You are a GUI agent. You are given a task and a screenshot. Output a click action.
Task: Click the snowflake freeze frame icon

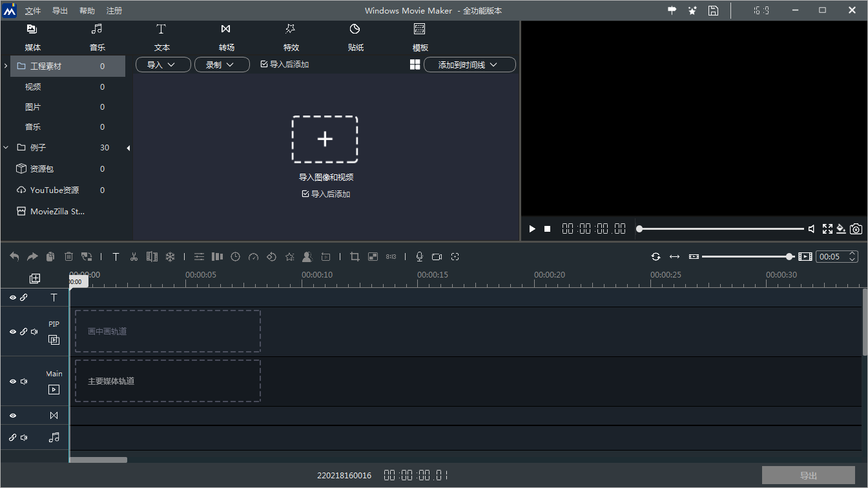pos(170,257)
